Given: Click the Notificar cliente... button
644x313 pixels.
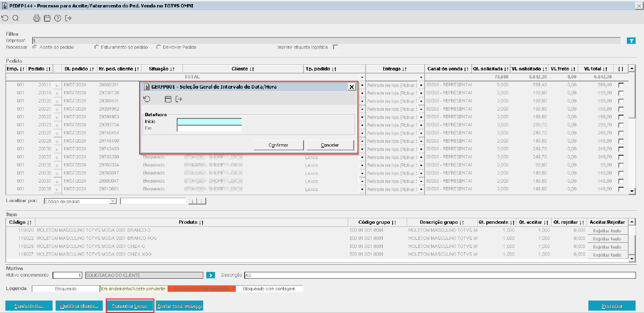Looking at the screenshot, I should click(x=79, y=306).
